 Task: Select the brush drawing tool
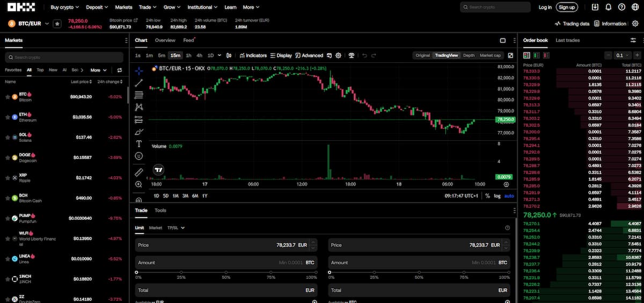point(139,132)
